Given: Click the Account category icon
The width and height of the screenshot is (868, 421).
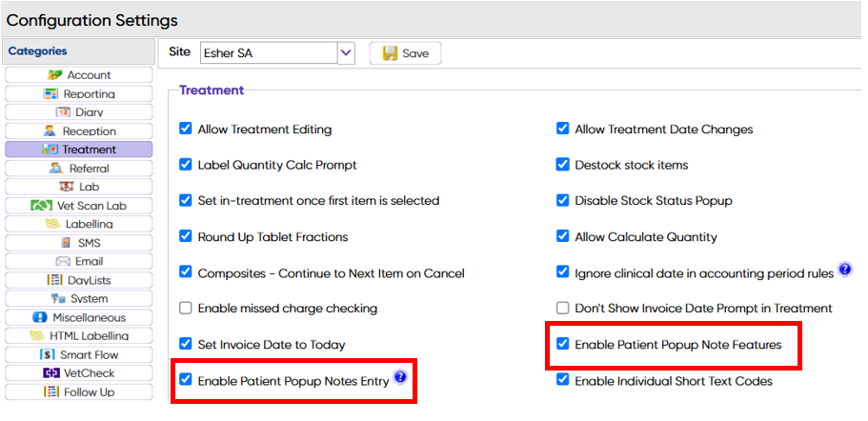Looking at the screenshot, I should (x=55, y=75).
